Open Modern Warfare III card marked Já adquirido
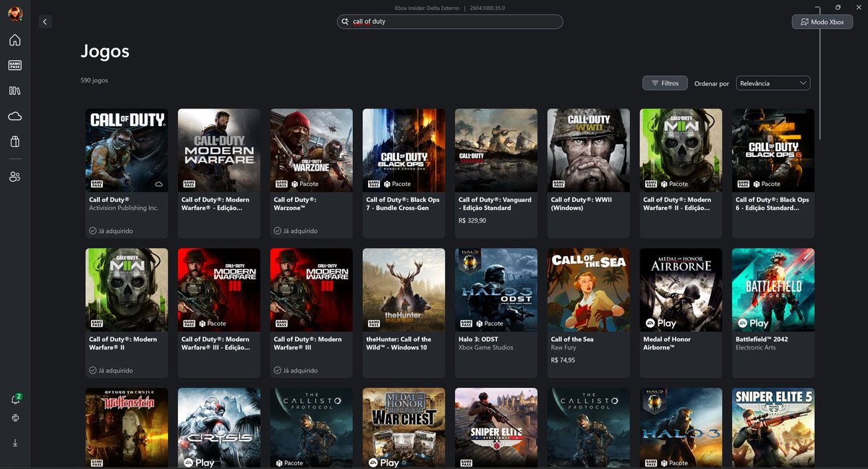Screen dimensions: 868x469 pos(312,313)
